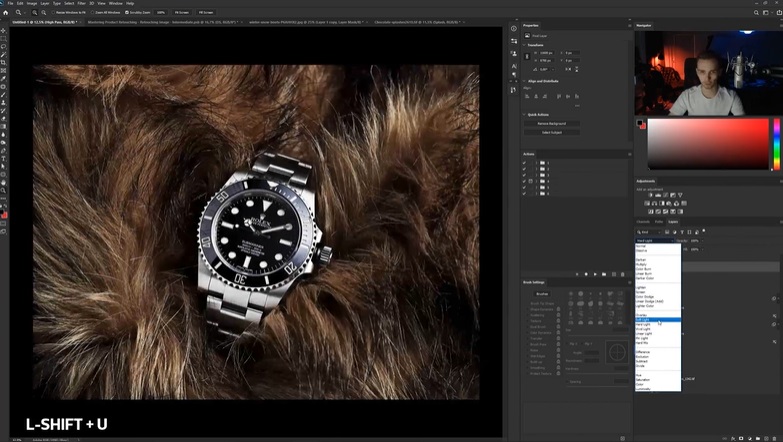Select the Crop tool
Screen dimensions: 783x442
(3, 62)
